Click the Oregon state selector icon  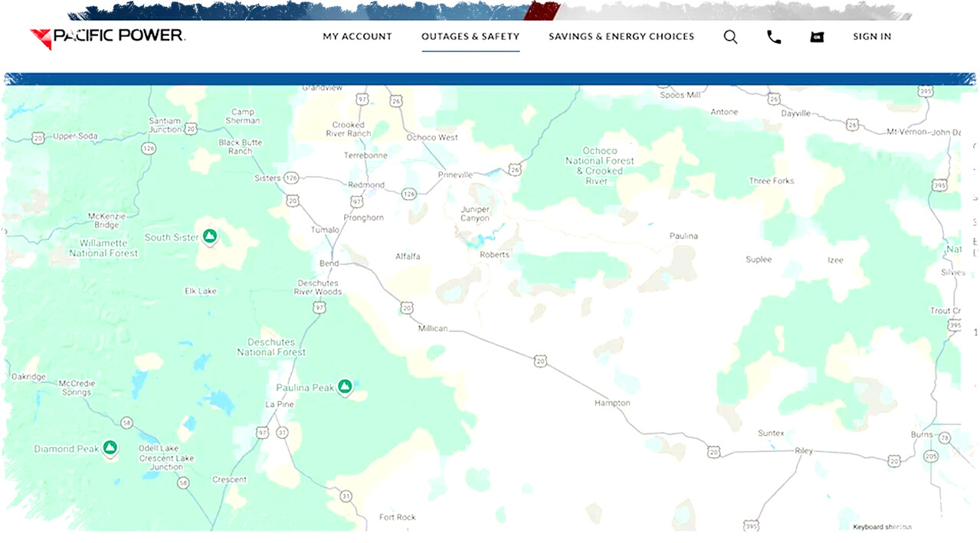click(816, 36)
